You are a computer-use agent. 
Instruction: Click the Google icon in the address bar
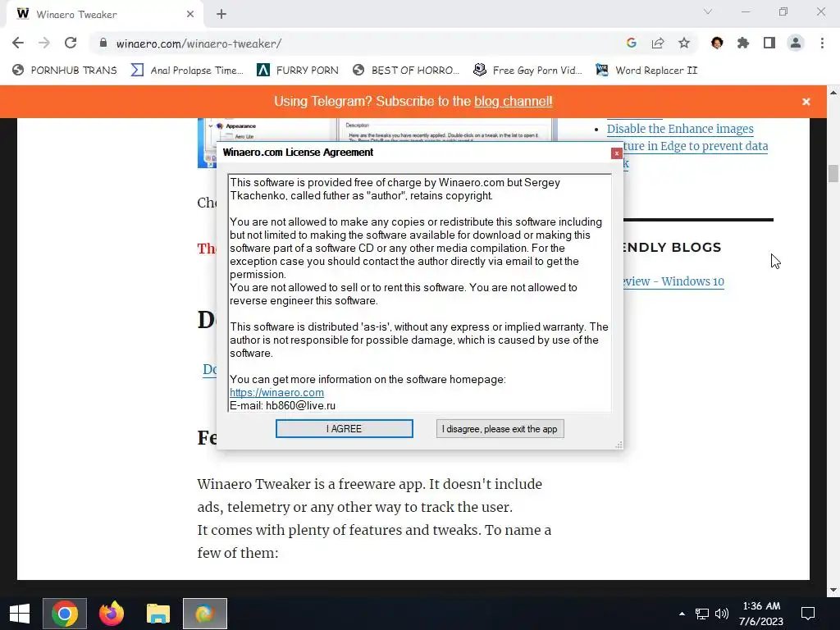(x=632, y=43)
